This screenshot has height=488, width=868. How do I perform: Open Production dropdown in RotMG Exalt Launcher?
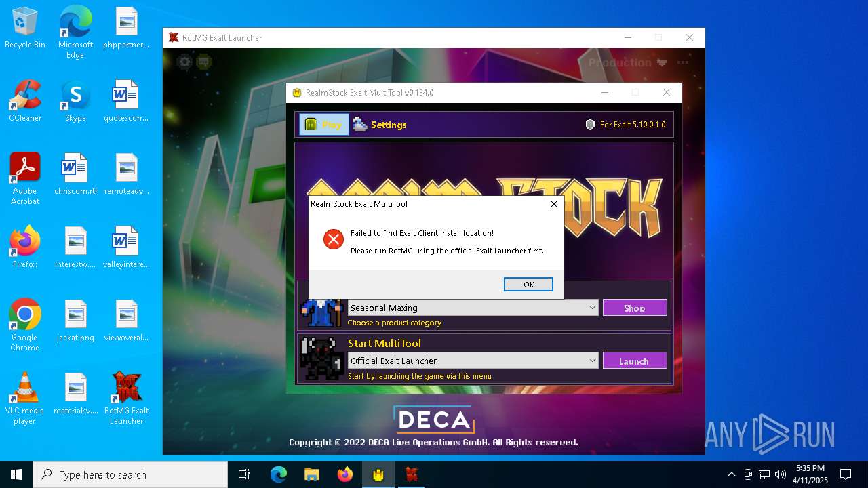628,62
